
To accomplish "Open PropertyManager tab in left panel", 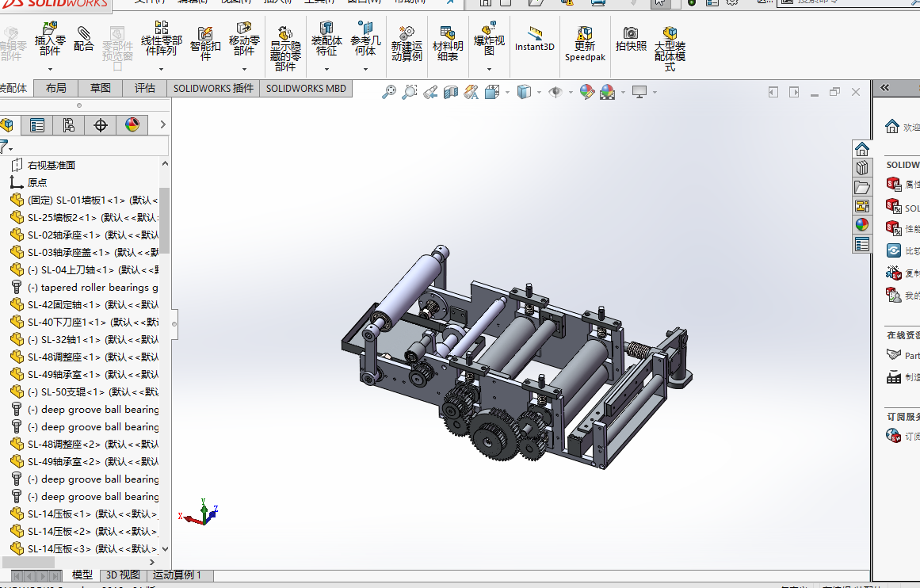I will pyautogui.click(x=37, y=125).
